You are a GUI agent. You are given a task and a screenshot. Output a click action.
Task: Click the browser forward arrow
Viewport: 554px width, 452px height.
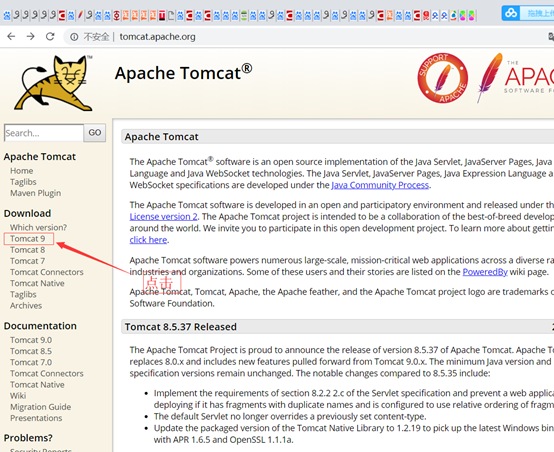click(31, 36)
